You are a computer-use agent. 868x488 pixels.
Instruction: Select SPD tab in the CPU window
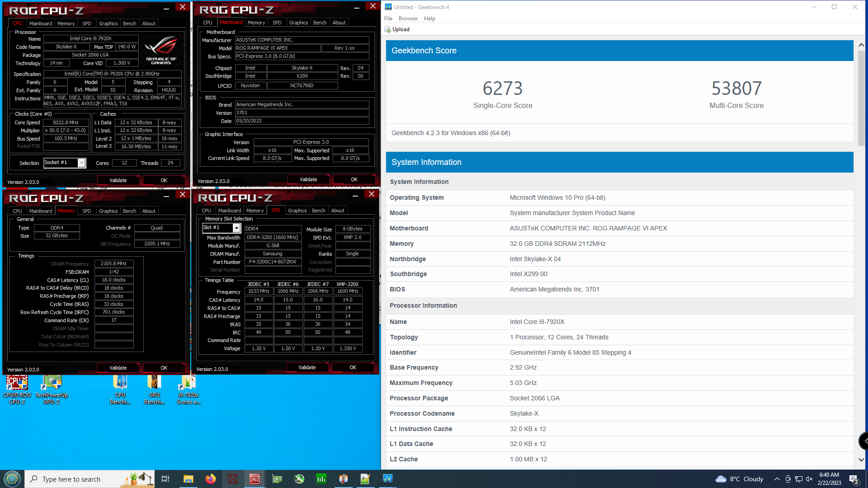pos(86,23)
